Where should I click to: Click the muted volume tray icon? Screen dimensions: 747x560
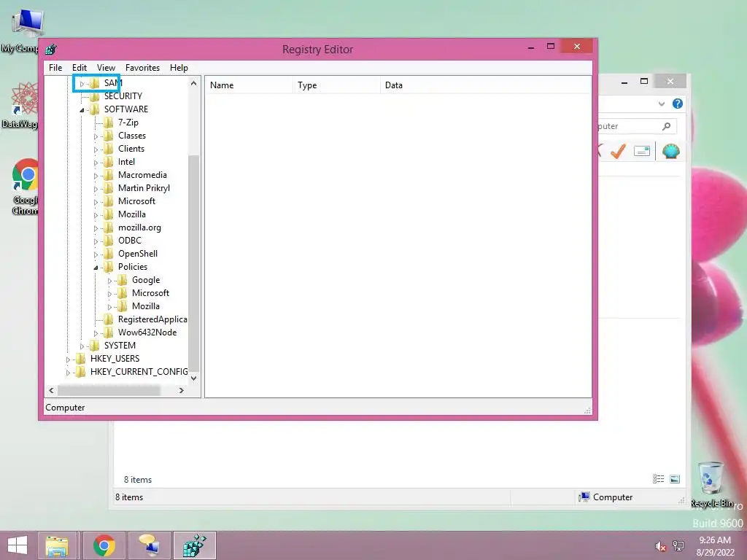click(x=660, y=546)
